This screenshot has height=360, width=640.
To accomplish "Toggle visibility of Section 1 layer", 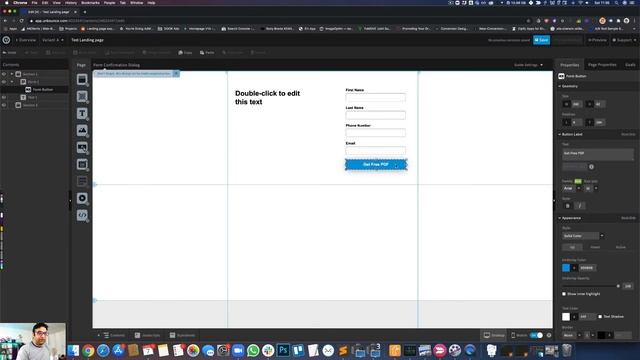I will (4, 74).
